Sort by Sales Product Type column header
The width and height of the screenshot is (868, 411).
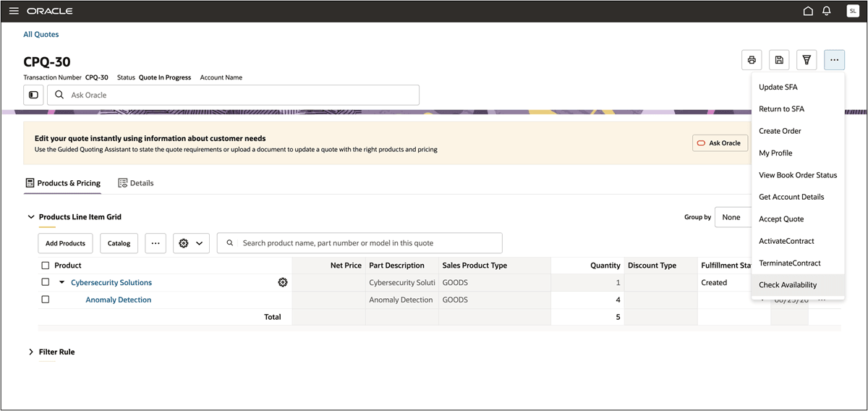coord(495,266)
